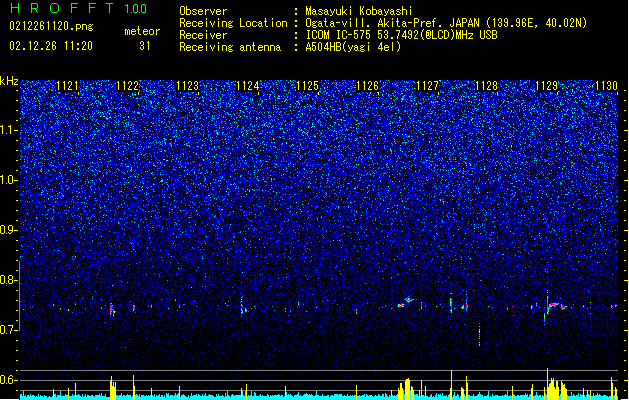Image resolution: width=629 pixels, height=400 pixels.
Task: Click the 0.7 kHz frequency axis label
Action: [9, 330]
